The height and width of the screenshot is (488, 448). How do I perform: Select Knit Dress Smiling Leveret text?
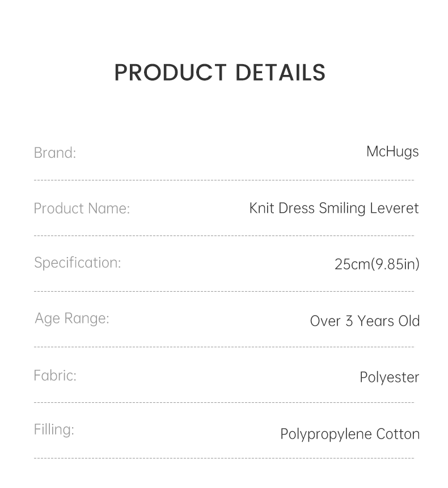pos(334,208)
